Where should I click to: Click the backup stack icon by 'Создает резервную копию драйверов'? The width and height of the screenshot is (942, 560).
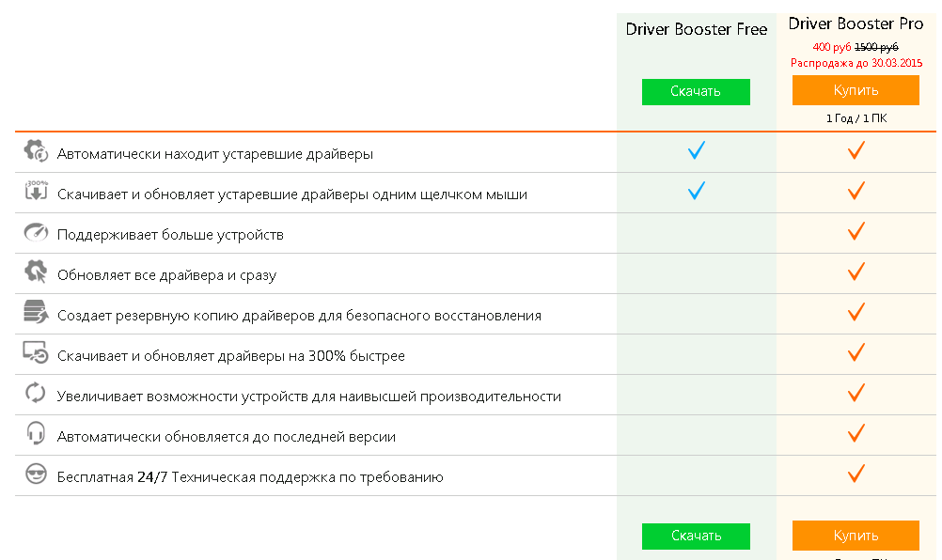36,312
